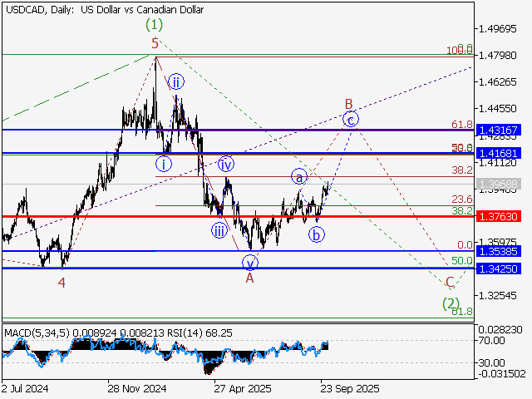
Task: Select the 1.35385 price level tag
Action: pos(499,251)
